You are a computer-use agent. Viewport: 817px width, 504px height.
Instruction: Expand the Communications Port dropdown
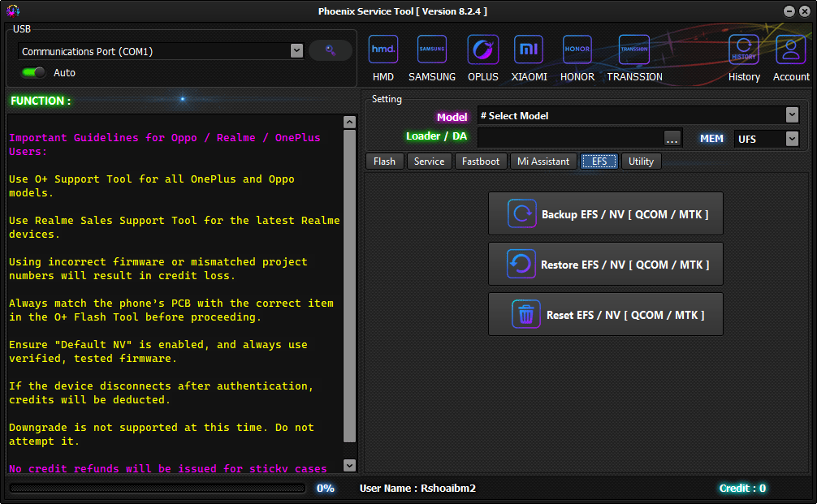[296, 51]
